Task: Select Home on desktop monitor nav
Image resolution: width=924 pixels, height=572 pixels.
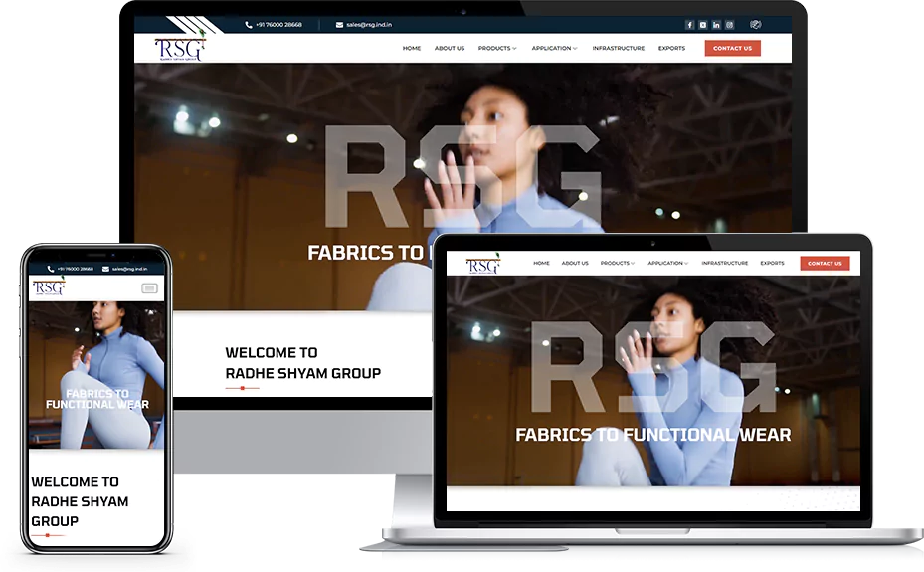Action: coord(412,49)
